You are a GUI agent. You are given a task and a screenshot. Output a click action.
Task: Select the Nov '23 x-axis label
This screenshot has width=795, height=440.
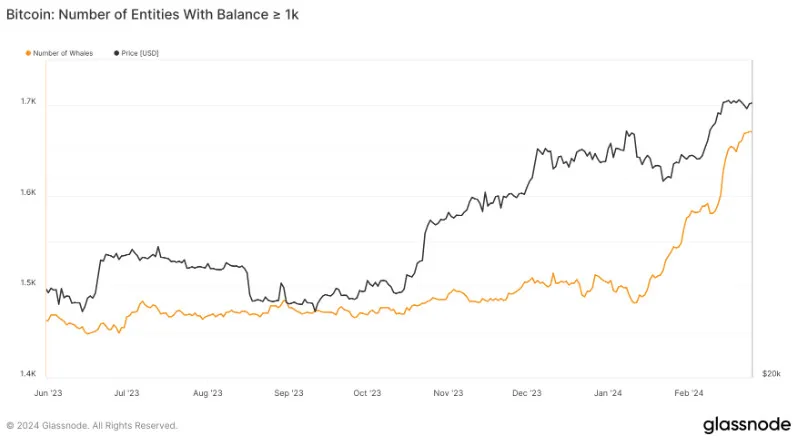point(449,393)
